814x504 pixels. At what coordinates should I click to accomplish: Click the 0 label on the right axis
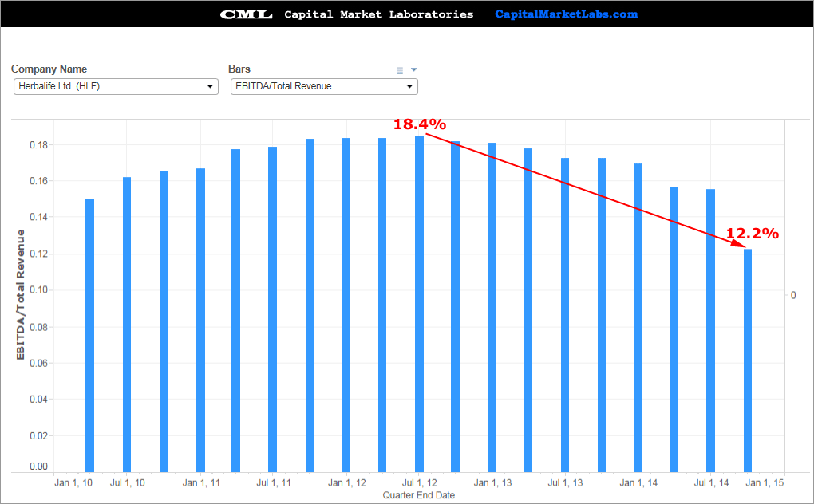(792, 295)
